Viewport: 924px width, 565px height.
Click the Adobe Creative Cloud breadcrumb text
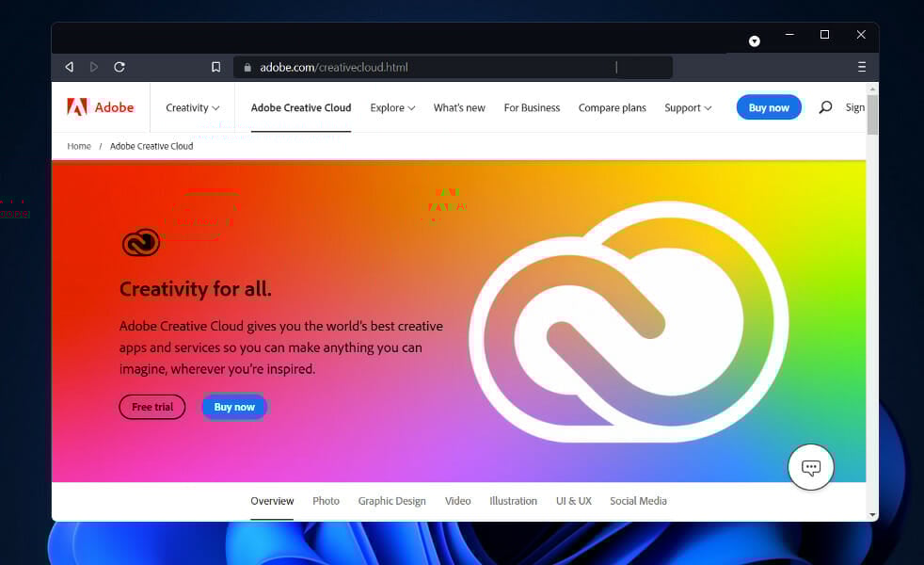[151, 146]
